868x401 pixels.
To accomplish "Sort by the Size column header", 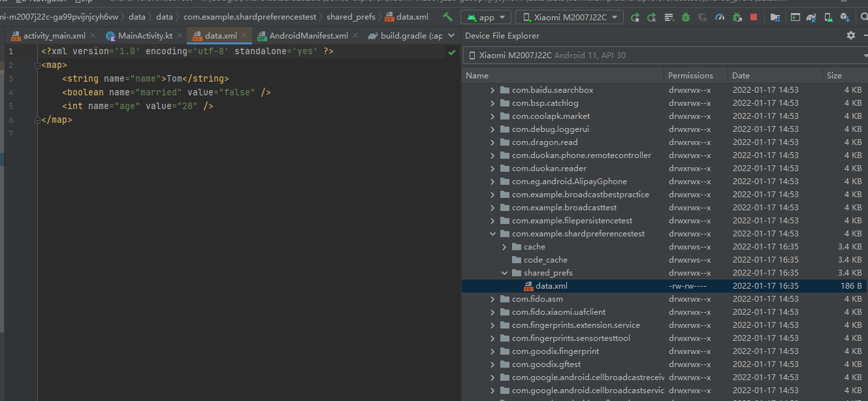I will pos(845,76).
